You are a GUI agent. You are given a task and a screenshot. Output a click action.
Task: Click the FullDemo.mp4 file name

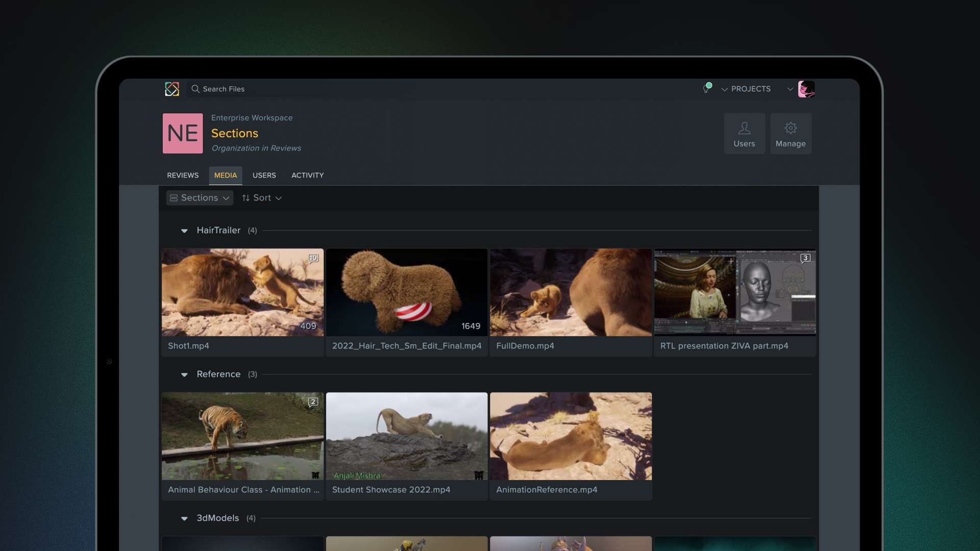pos(525,346)
